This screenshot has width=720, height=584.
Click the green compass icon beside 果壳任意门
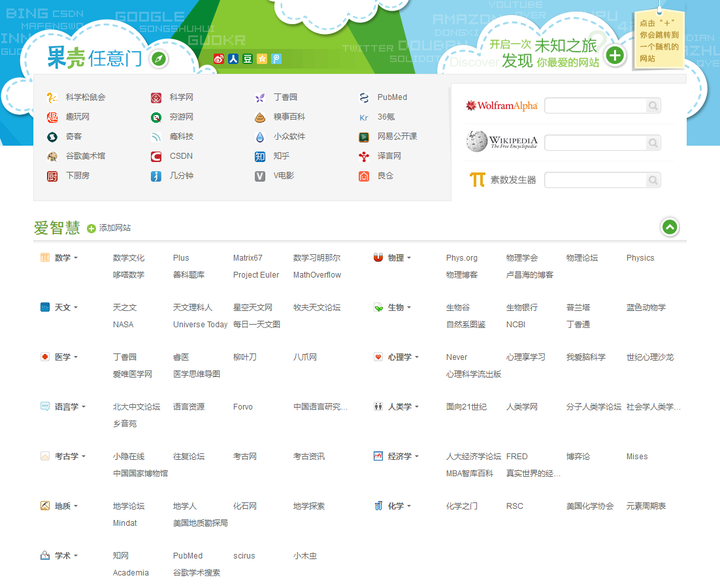click(x=158, y=59)
